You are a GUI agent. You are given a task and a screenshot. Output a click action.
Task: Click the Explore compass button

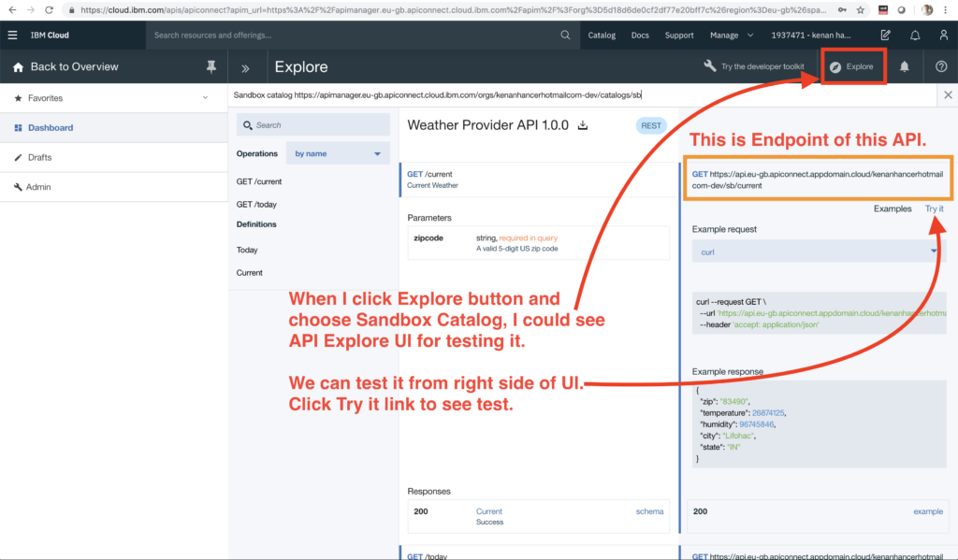853,66
